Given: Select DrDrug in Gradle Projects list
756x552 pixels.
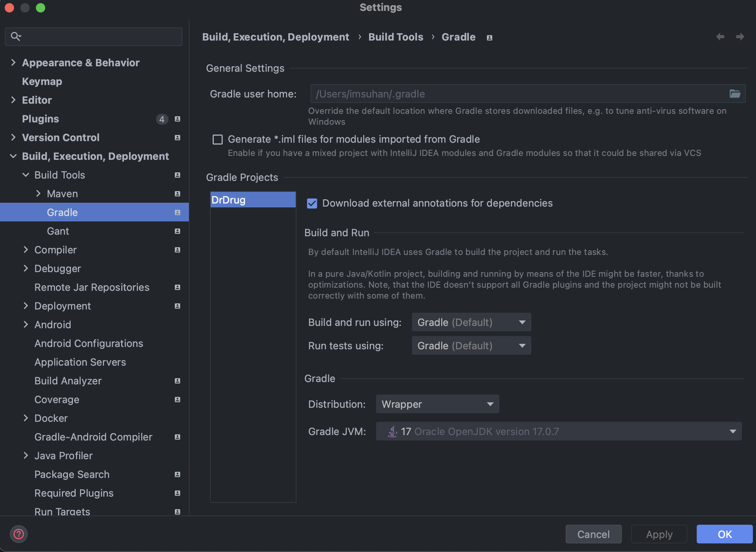Looking at the screenshot, I should point(253,200).
